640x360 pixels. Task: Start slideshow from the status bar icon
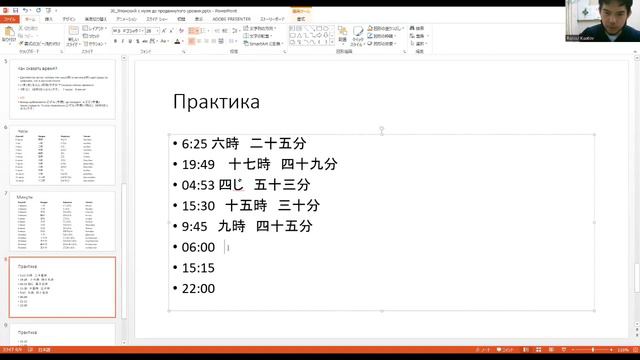pyautogui.click(x=564, y=350)
